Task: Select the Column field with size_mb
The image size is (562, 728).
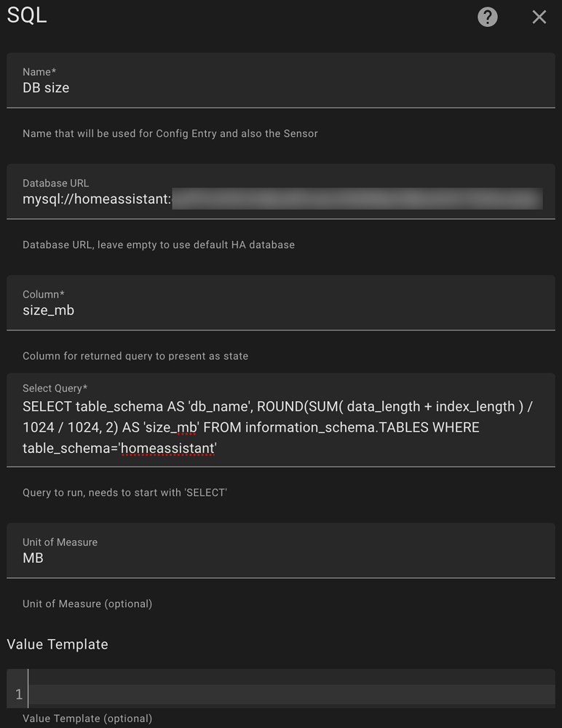Action: click(x=280, y=303)
